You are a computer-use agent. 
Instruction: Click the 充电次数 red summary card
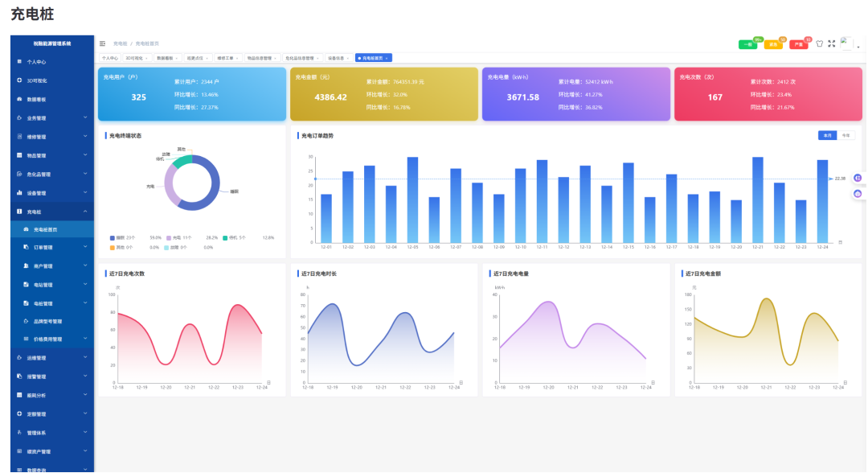pos(768,94)
